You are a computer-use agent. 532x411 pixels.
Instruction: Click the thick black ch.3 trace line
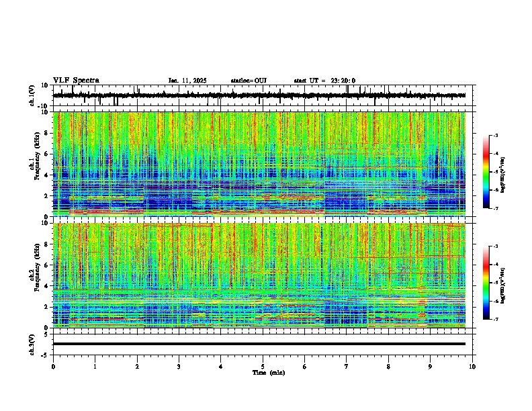point(259,344)
